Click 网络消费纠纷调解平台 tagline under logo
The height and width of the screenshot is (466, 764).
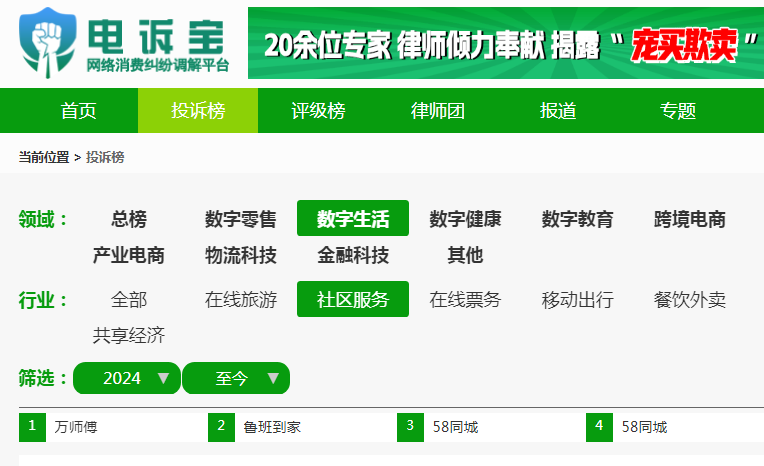pos(158,65)
